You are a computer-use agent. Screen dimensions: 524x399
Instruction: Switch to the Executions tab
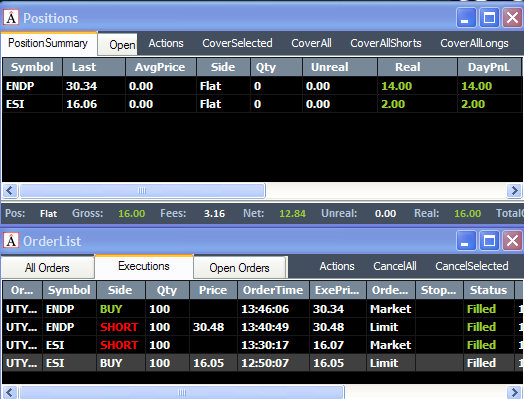[144, 266]
